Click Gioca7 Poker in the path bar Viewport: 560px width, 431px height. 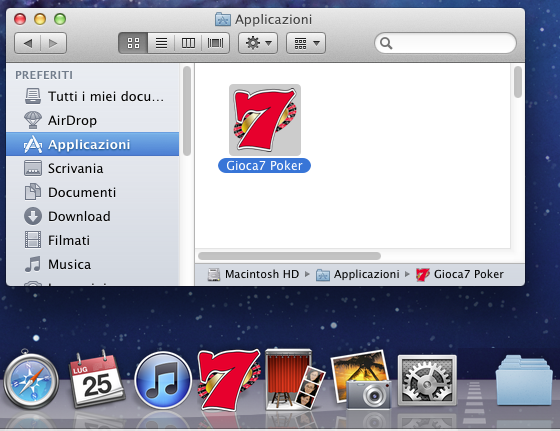click(x=460, y=274)
